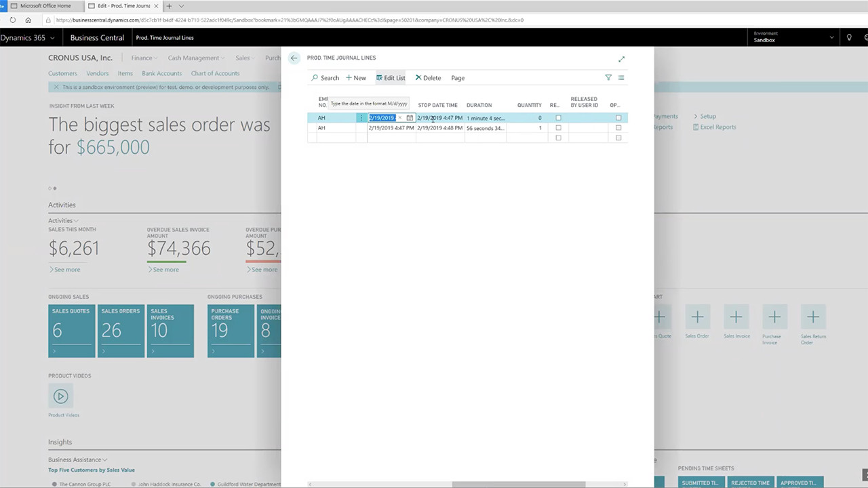Open the Items link in the navigation bar
The image size is (868, 488).
tap(125, 73)
